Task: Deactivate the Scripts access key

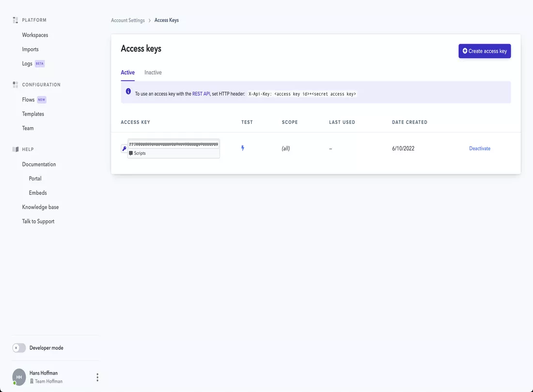Action: (480, 148)
